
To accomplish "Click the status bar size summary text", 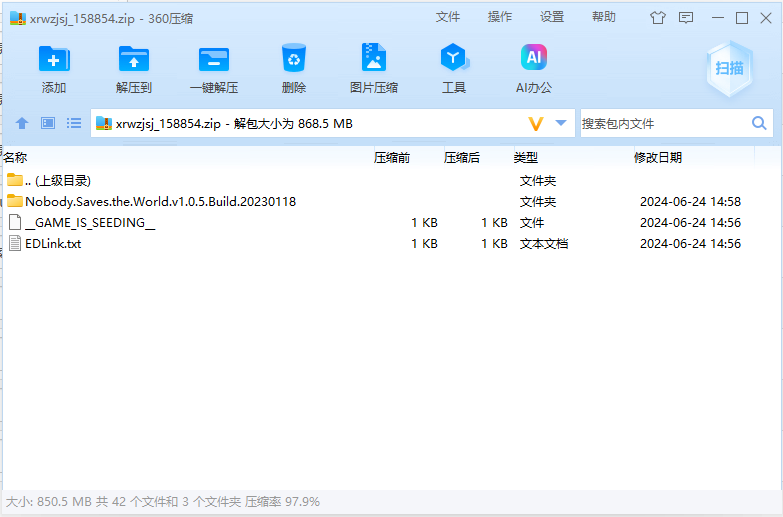I will (x=162, y=502).
